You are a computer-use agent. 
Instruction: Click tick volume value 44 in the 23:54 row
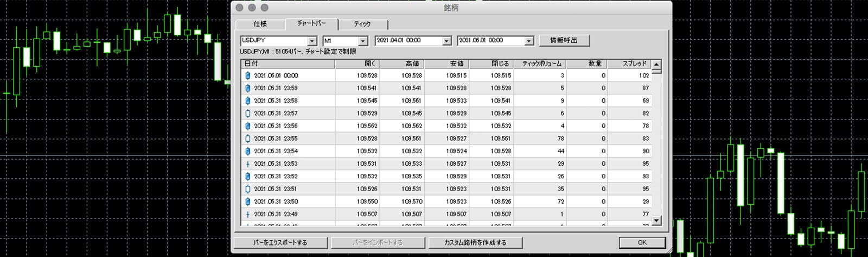[x=561, y=151]
